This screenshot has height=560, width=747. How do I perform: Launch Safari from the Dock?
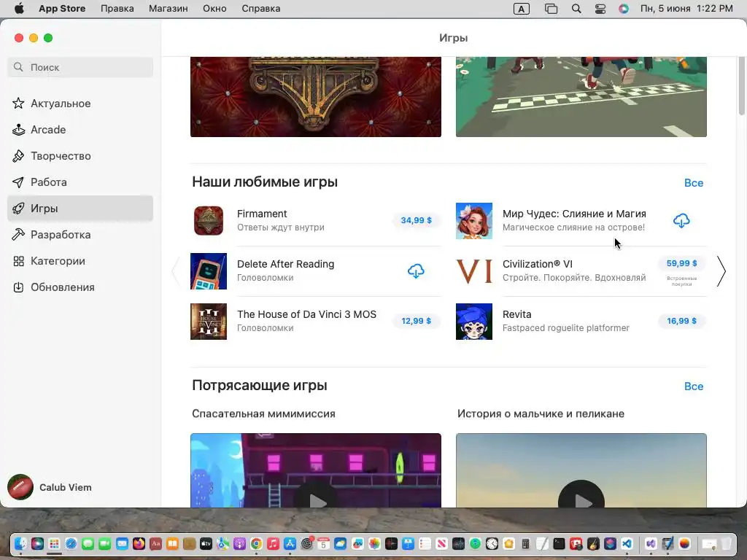pos(71,543)
